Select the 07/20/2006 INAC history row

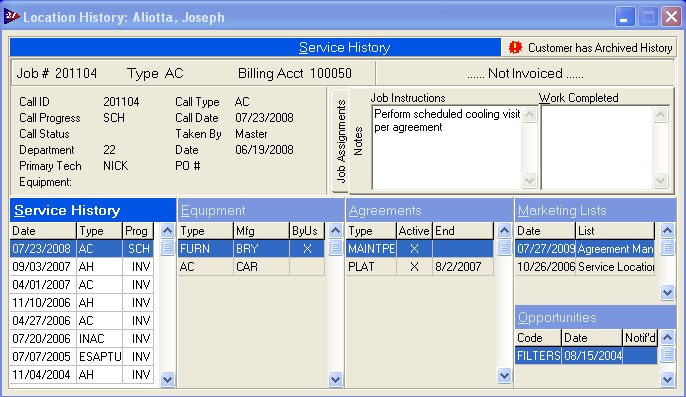pos(81,338)
